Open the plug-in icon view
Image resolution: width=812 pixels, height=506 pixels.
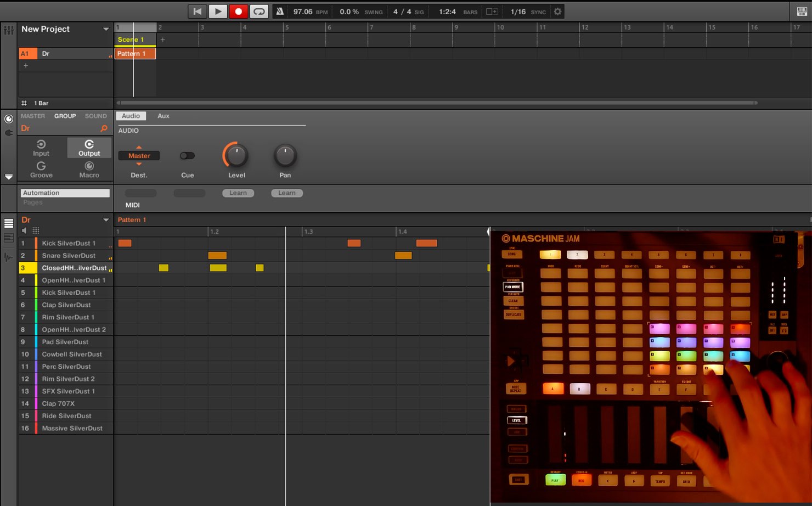(x=9, y=133)
